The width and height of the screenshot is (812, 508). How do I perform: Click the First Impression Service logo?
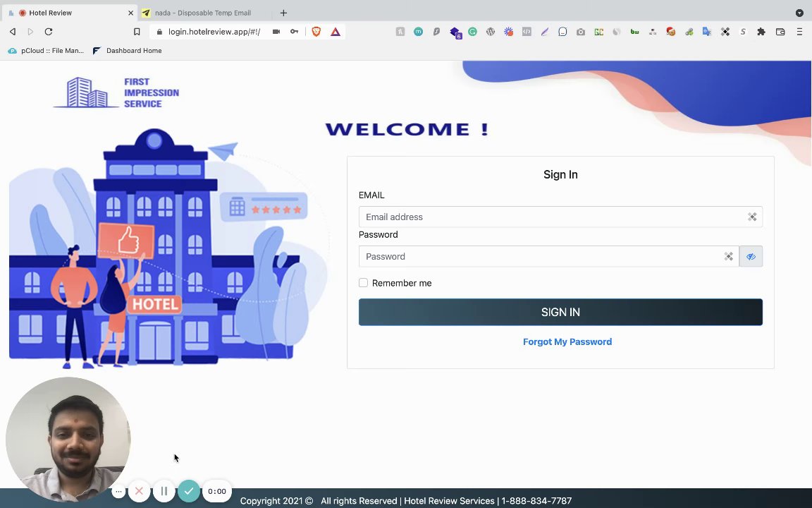[116, 93]
